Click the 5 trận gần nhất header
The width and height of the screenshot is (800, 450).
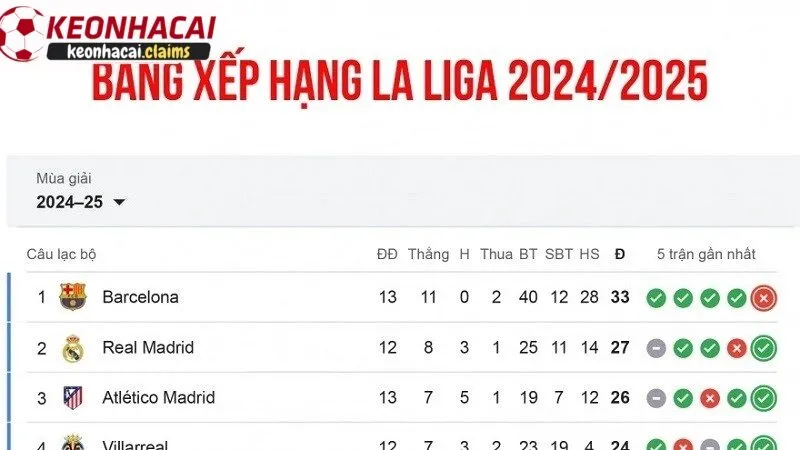pos(708,254)
